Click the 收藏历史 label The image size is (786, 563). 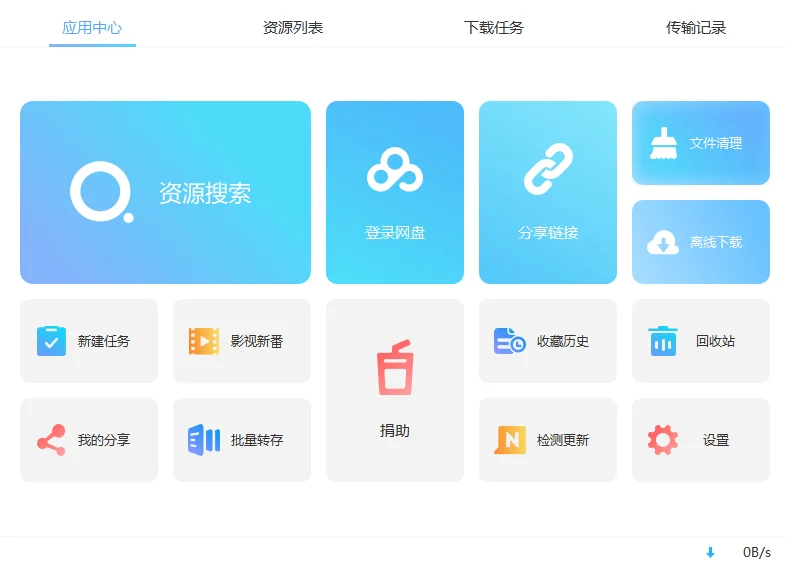(x=563, y=341)
